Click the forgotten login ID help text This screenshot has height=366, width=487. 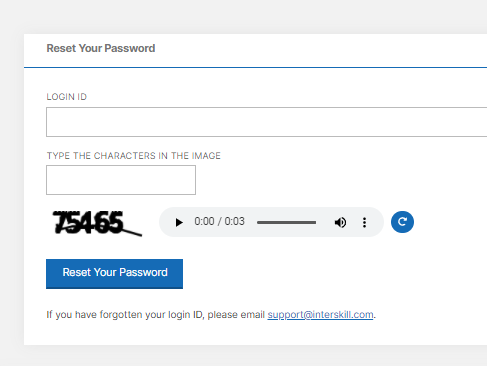point(211,314)
